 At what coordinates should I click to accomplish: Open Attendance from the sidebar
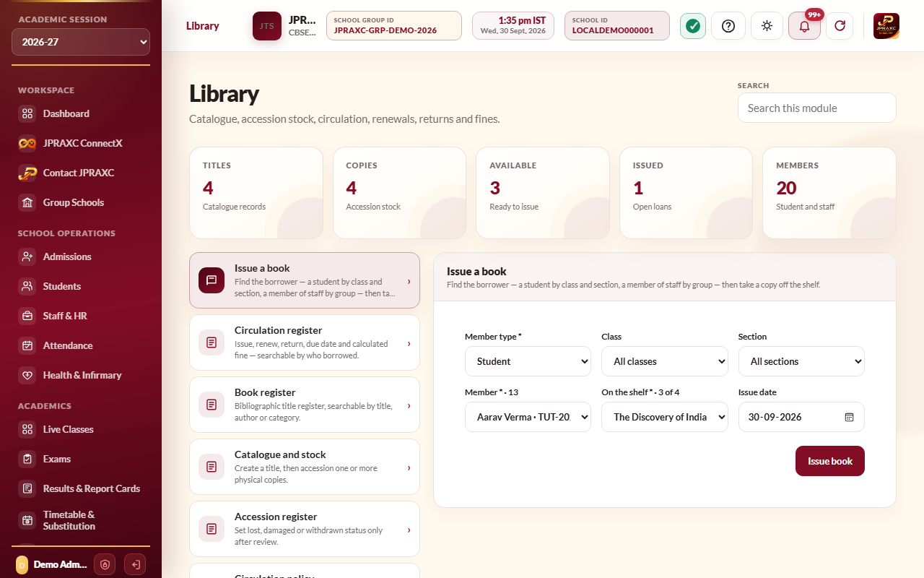coord(81,345)
